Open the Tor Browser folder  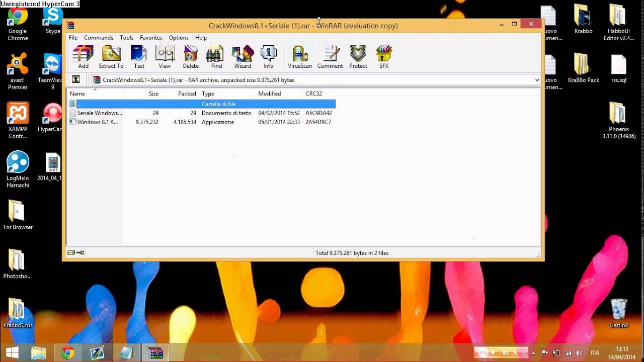(18, 215)
